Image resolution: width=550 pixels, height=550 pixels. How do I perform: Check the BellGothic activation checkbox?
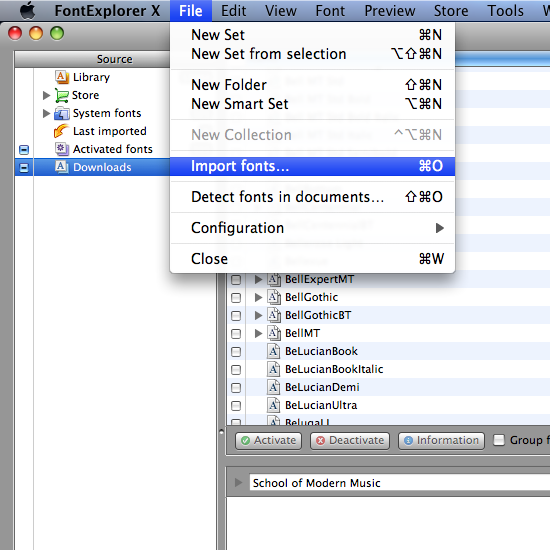[236, 297]
